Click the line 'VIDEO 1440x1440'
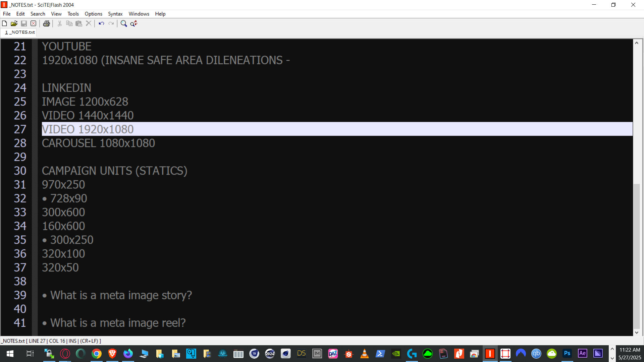 point(88,115)
